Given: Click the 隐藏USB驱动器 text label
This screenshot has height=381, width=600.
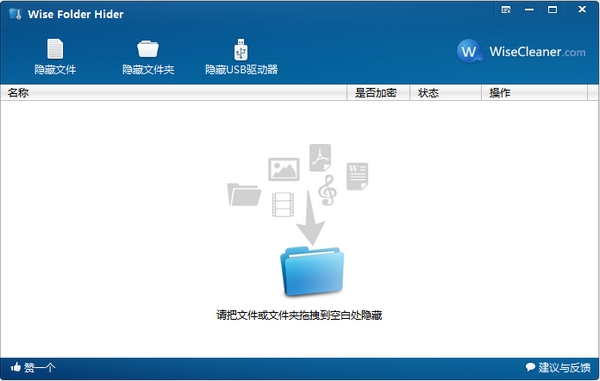Looking at the screenshot, I should 241,70.
